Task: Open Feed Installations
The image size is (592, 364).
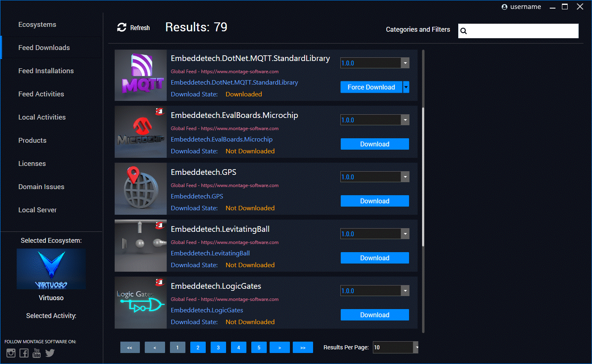Action: click(x=46, y=71)
